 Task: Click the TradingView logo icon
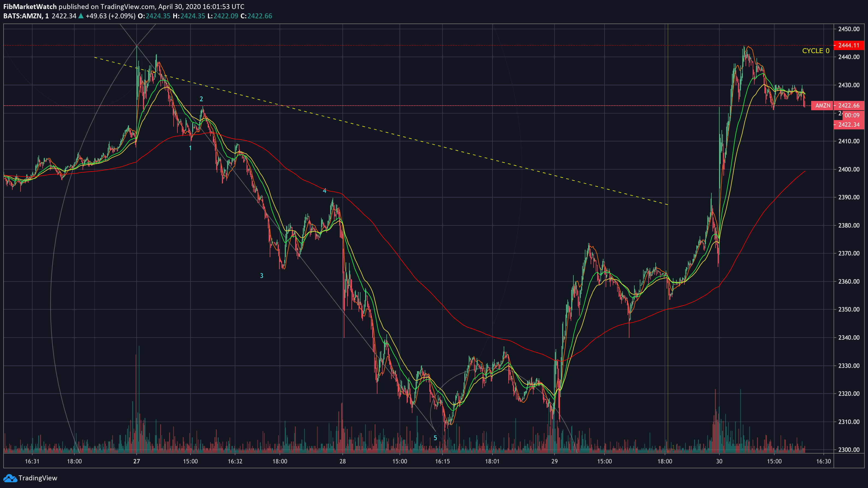tap(10, 478)
